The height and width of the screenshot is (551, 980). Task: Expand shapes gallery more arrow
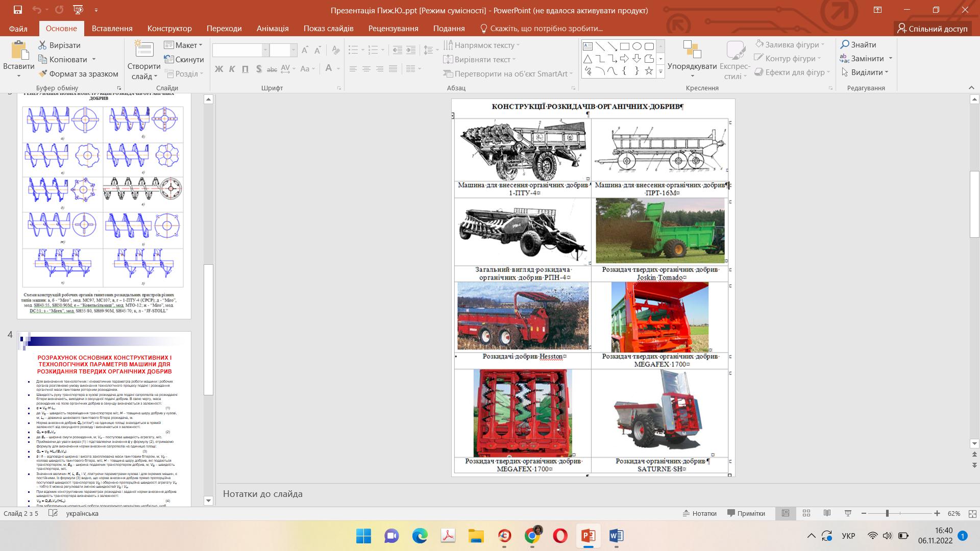(x=660, y=72)
